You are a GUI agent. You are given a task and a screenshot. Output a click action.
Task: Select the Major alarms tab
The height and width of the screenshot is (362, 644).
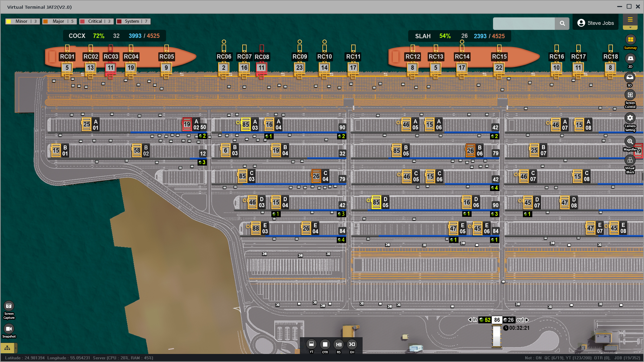tap(59, 21)
